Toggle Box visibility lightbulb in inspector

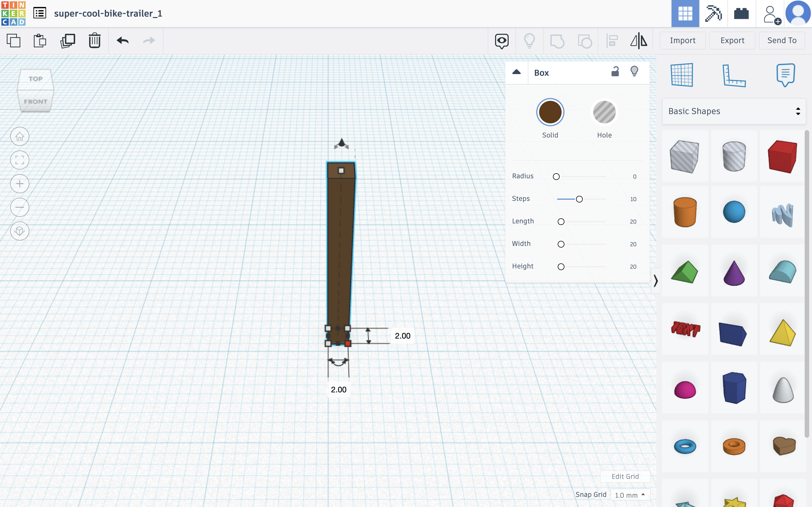634,72
